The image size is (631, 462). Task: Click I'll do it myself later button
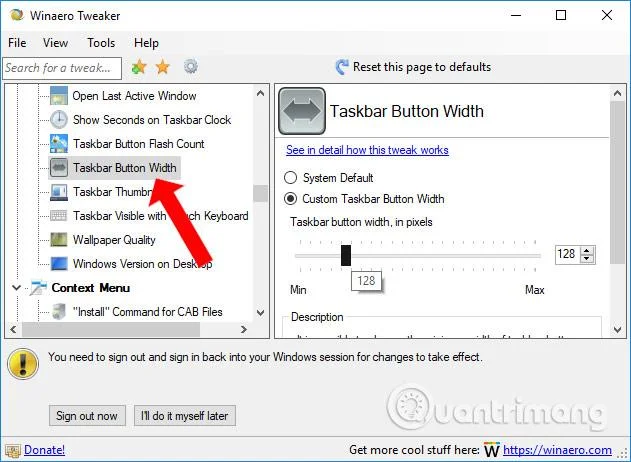pyautogui.click(x=185, y=415)
